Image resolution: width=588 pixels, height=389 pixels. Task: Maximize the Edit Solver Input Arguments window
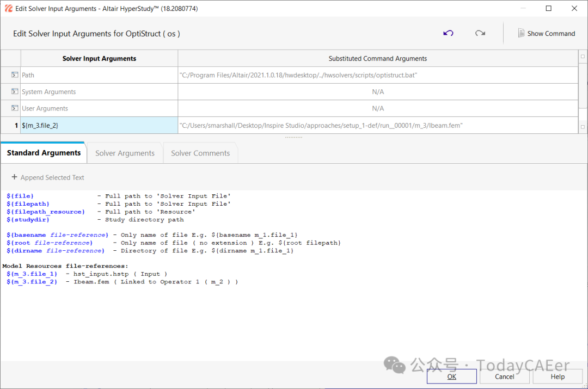(x=548, y=8)
